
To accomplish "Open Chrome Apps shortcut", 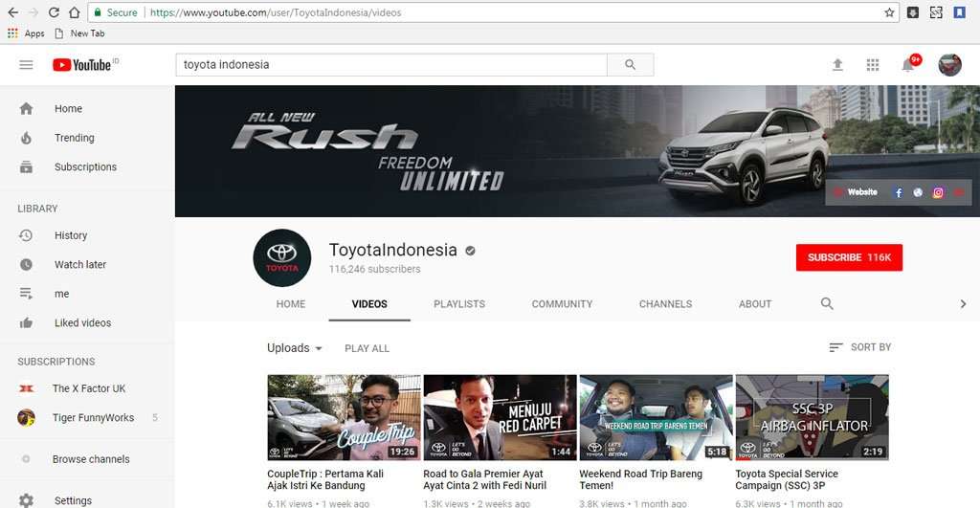I will 26,33.
